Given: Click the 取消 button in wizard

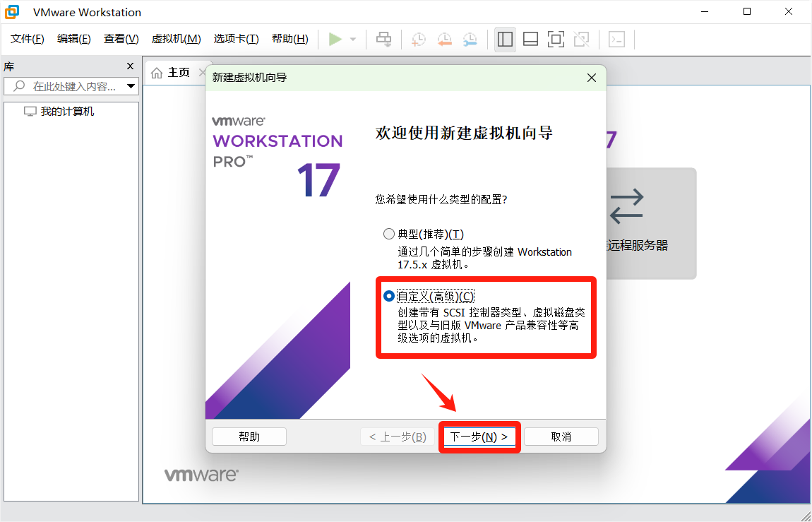Looking at the screenshot, I should pos(561,437).
